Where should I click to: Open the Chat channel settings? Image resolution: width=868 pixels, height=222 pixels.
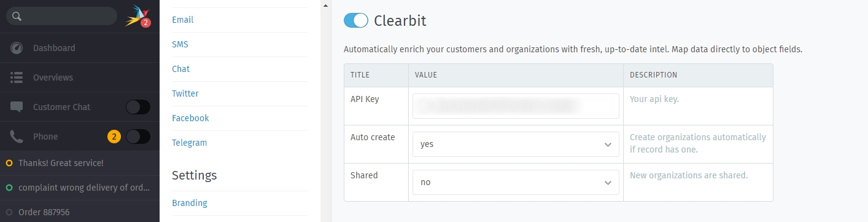[x=180, y=69]
